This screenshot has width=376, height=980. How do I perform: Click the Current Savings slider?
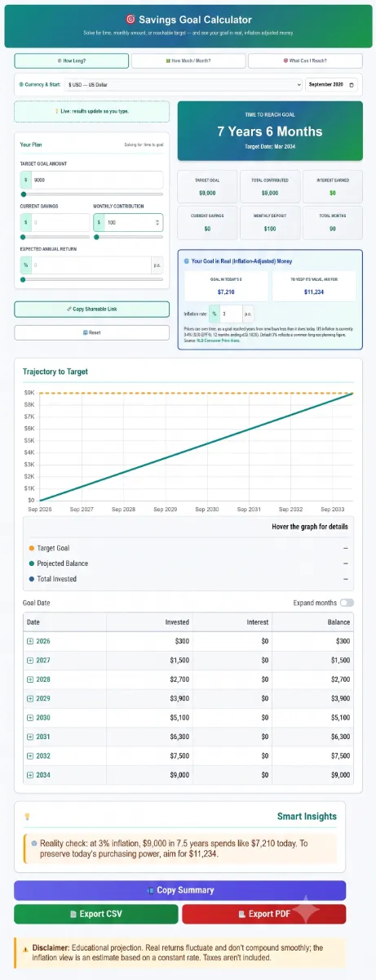click(x=55, y=237)
